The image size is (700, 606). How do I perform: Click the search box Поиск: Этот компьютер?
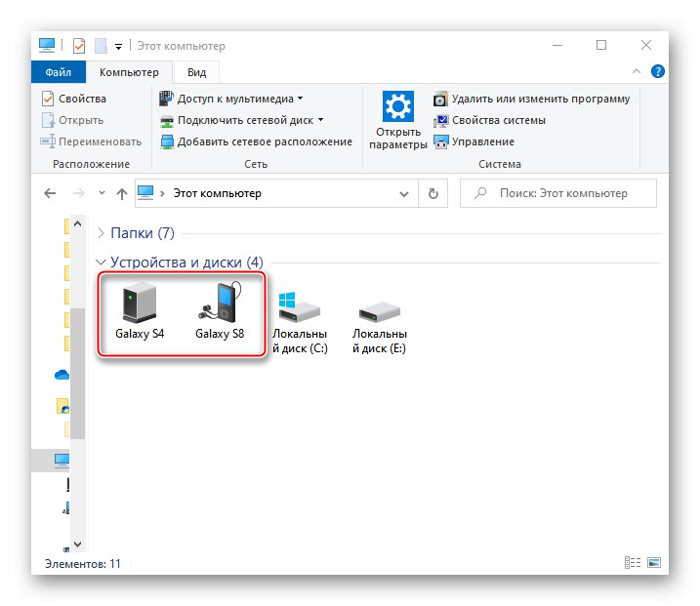558,193
